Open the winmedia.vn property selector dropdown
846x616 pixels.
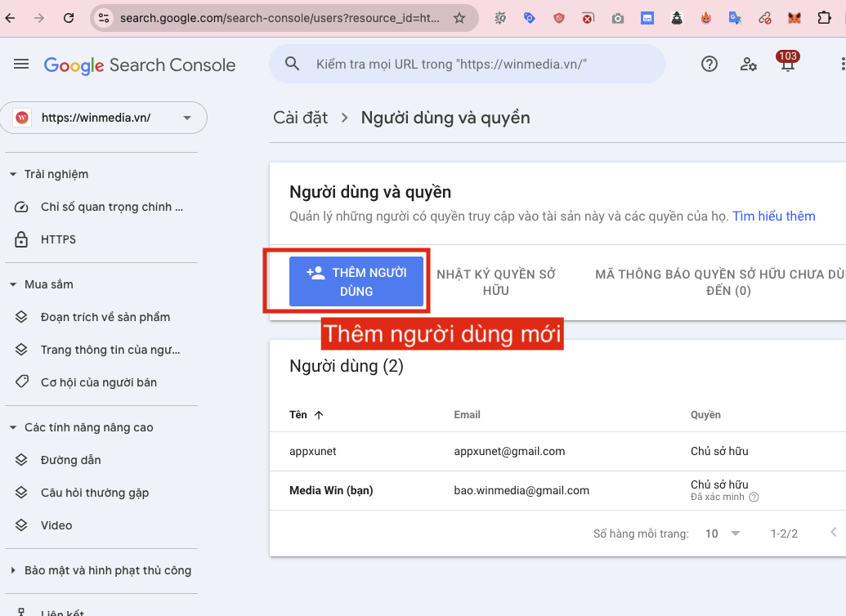click(x=104, y=118)
